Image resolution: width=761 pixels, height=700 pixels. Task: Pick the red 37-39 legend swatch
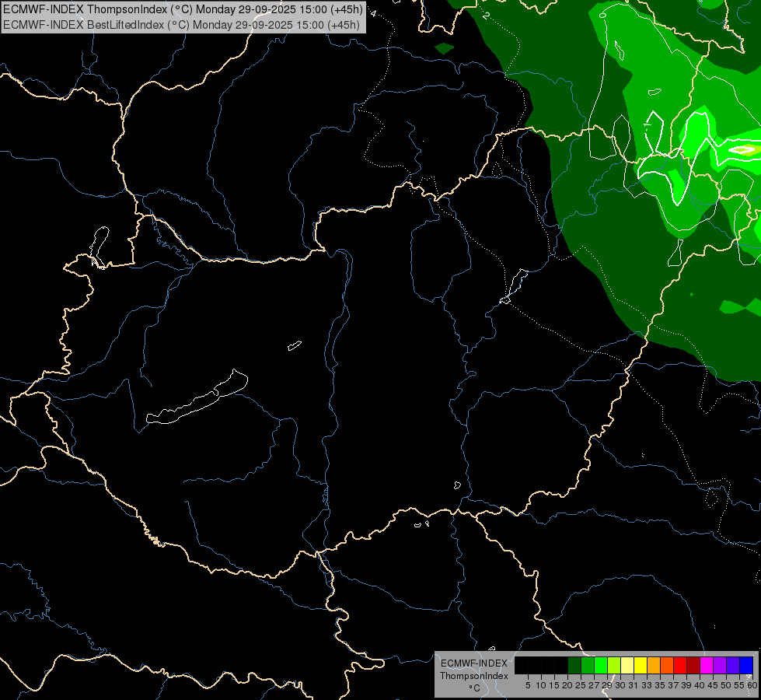click(x=680, y=666)
